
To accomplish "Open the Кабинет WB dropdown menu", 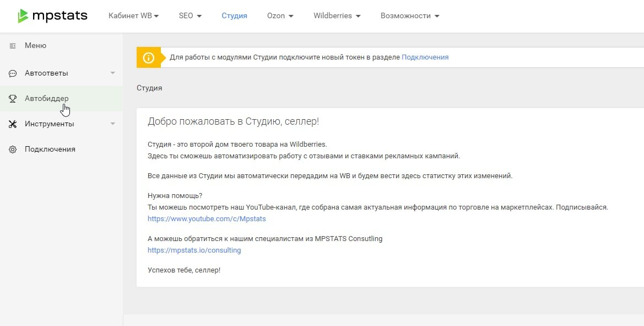I will 133,16.
